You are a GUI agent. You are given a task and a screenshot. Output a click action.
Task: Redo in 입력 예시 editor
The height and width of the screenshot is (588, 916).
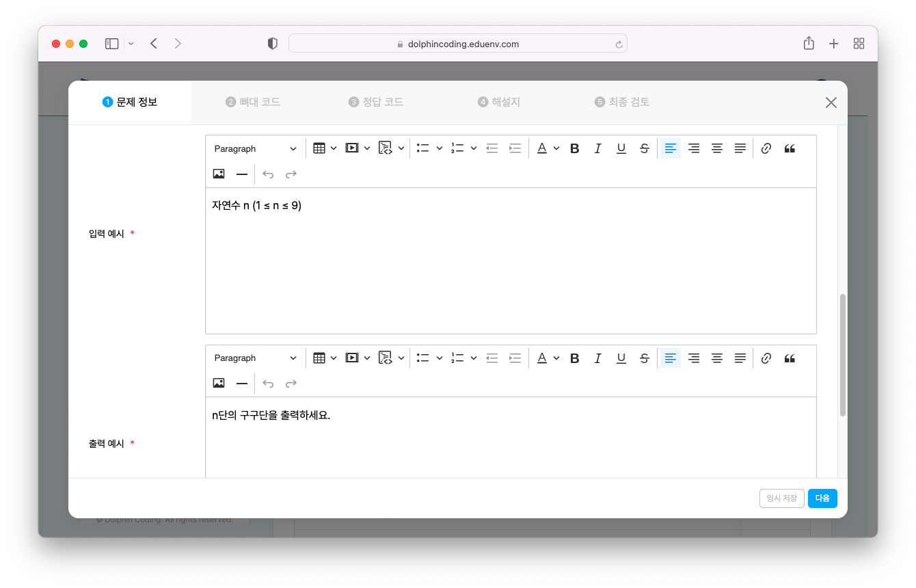[291, 174]
